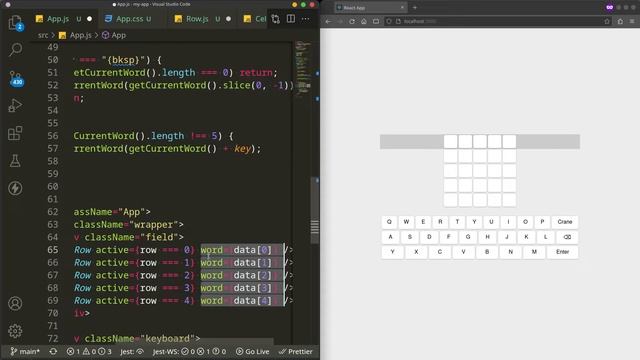Open the browser application menu

pyautogui.click(x=632, y=21)
